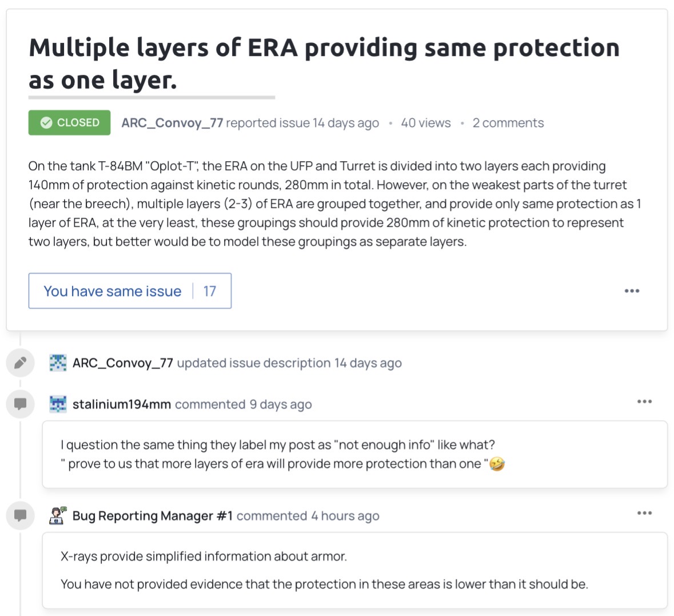This screenshot has height=616, width=674.
Task: Click the pencil edit icon in timeline
Action: pyautogui.click(x=20, y=363)
